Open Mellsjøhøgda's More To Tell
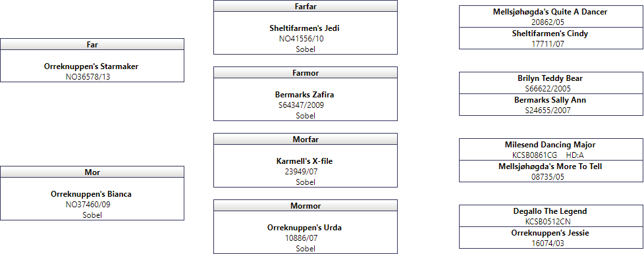Screen dimensions: 644x254 (550, 166)
